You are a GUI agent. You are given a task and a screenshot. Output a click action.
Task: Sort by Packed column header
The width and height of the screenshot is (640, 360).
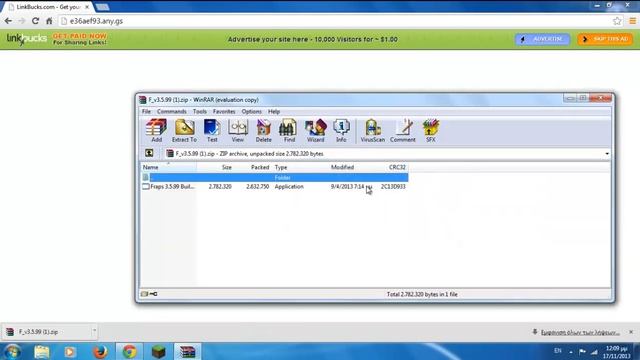coord(253,167)
